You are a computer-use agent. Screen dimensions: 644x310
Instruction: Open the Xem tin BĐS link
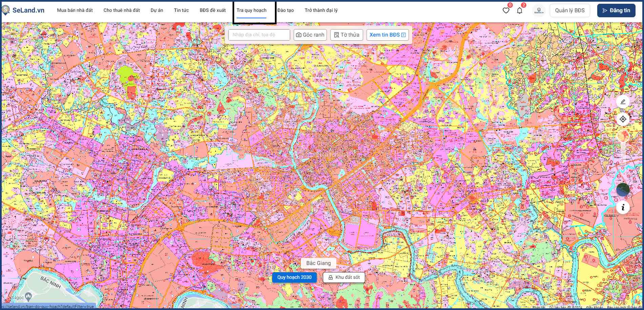[x=387, y=35]
